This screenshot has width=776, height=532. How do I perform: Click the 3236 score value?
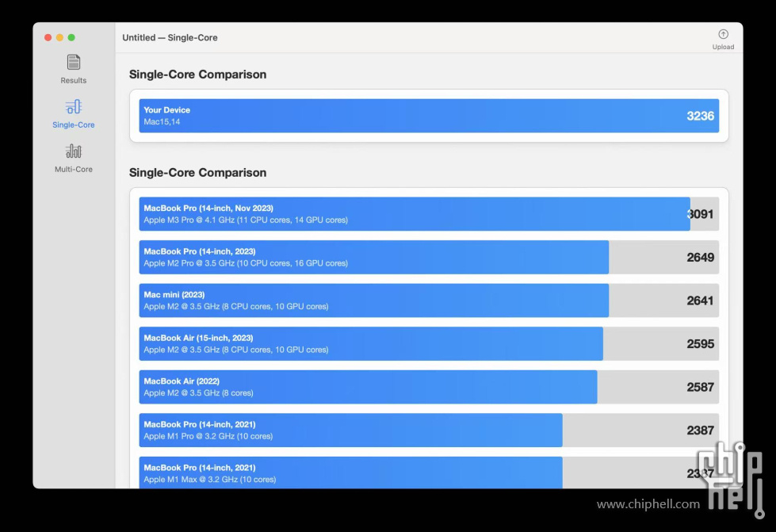700,116
